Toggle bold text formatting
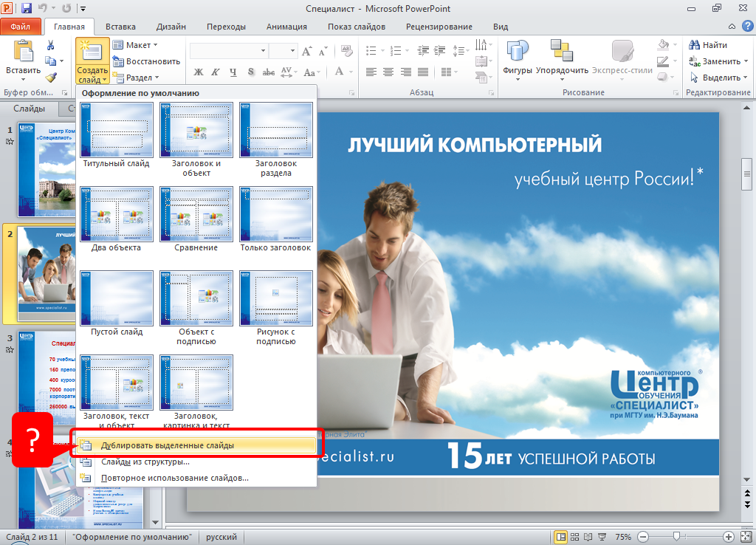 coord(198,72)
